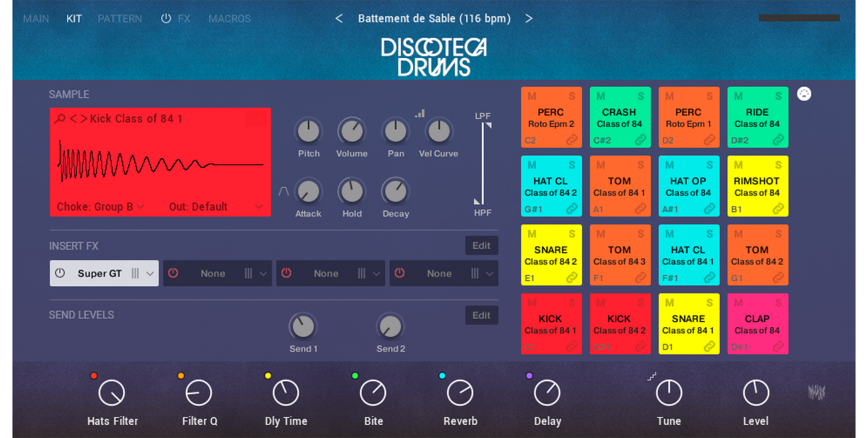Open the Super GT effect dropdown arrow
The image size is (868, 438).
150,274
